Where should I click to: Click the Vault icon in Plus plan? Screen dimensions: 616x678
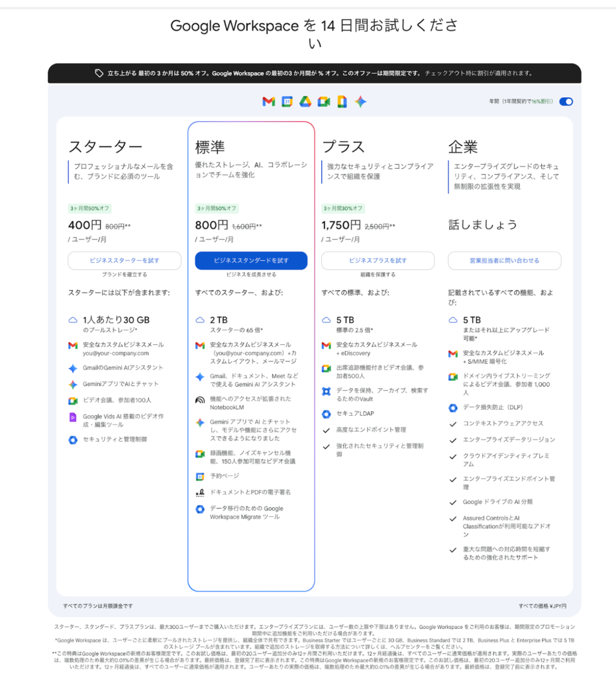pos(326,391)
